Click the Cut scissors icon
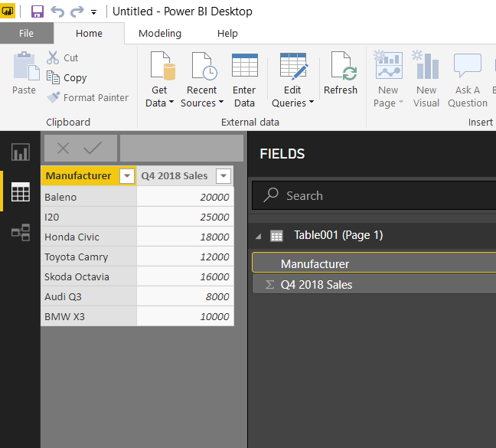Screen dimensions: 496x448 tap(53, 57)
